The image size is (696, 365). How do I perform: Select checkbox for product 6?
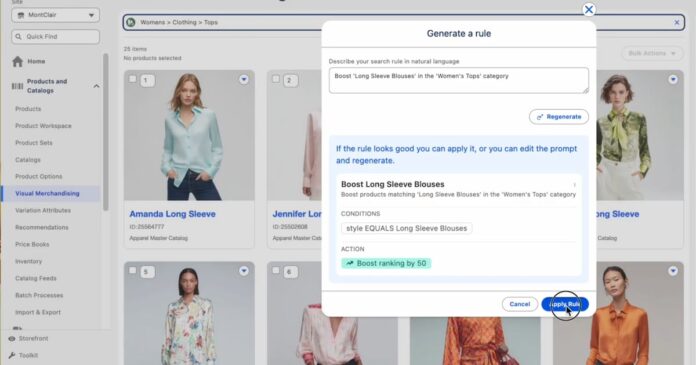(276, 270)
